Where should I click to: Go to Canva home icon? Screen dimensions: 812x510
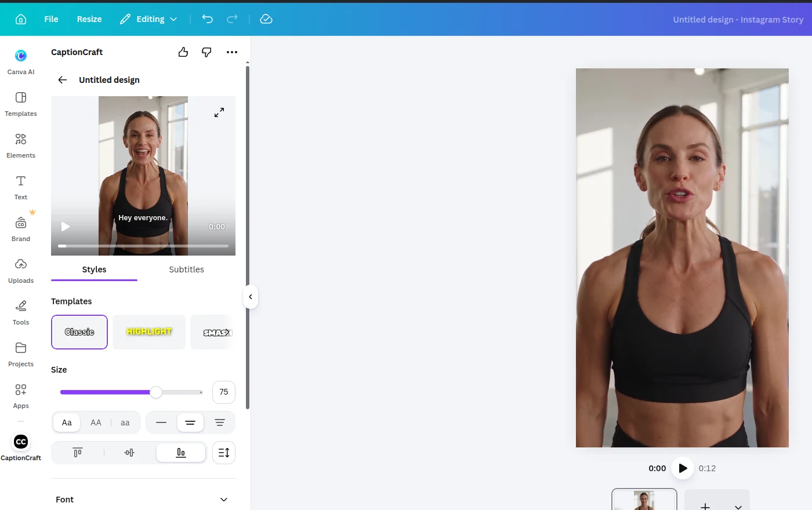point(21,19)
